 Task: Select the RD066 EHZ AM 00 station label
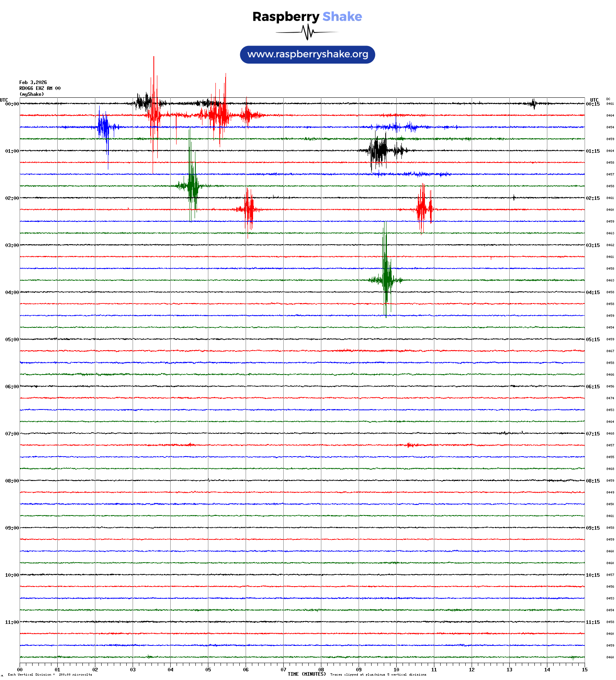click(40, 88)
